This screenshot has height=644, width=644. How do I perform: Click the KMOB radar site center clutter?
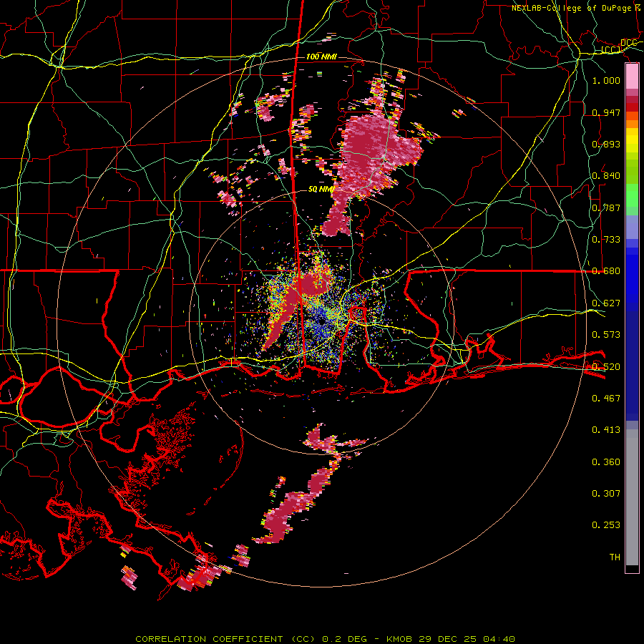tap(321, 321)
